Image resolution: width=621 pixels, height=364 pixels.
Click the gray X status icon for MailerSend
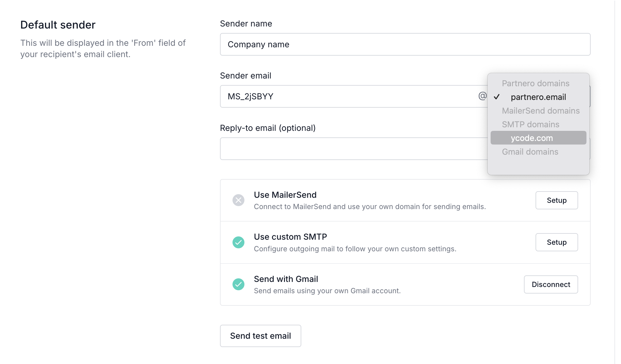238,200
